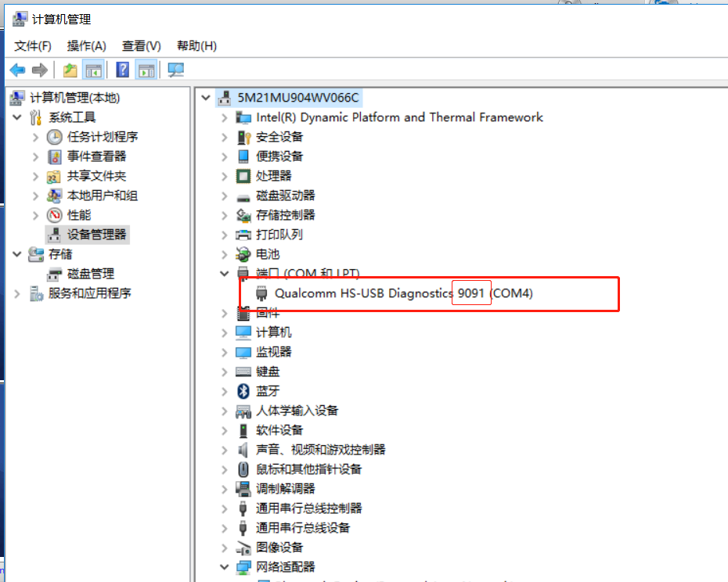
Task: Open the 查看(V) menu
Action: click(141, 46)
